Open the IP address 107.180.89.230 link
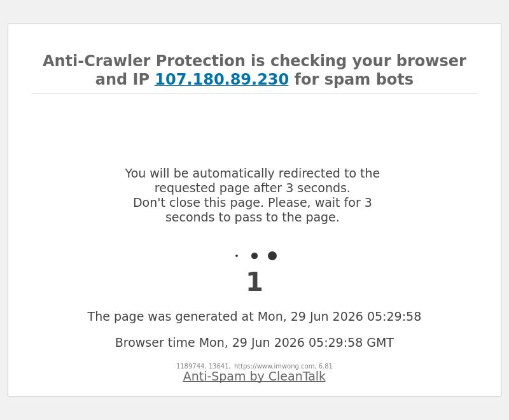The height and width of the screenshot is (420, 509). pyautogui.click(x=221, y=79)
